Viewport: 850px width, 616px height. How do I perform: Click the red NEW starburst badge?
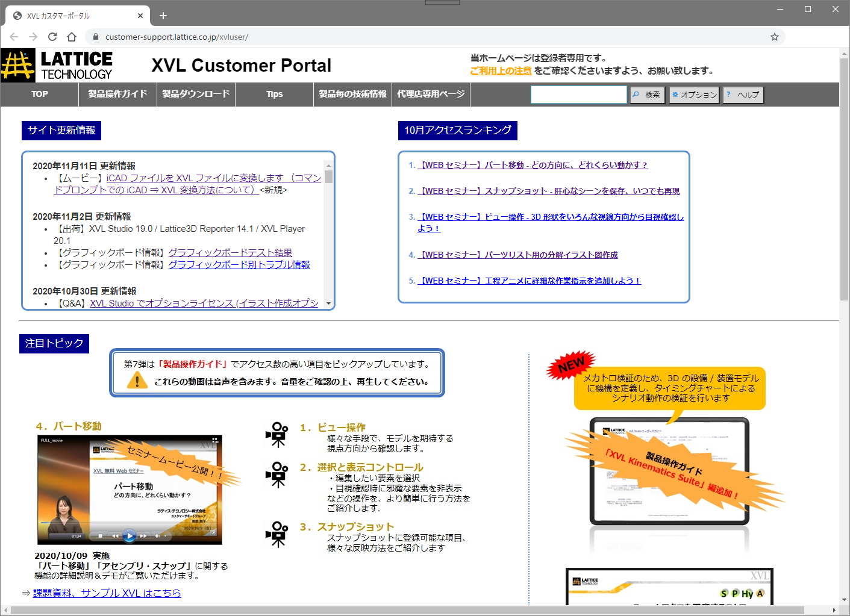571,365
